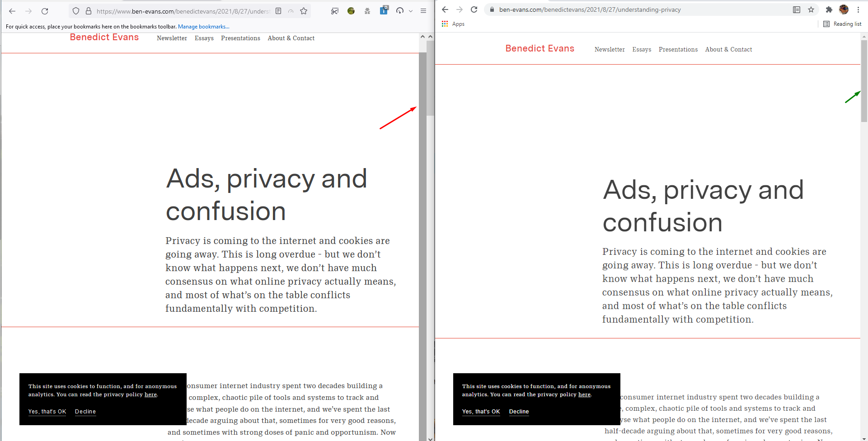Select the Essays navigation item
This screenshot has width=868, height=441.
pos(204,38)
